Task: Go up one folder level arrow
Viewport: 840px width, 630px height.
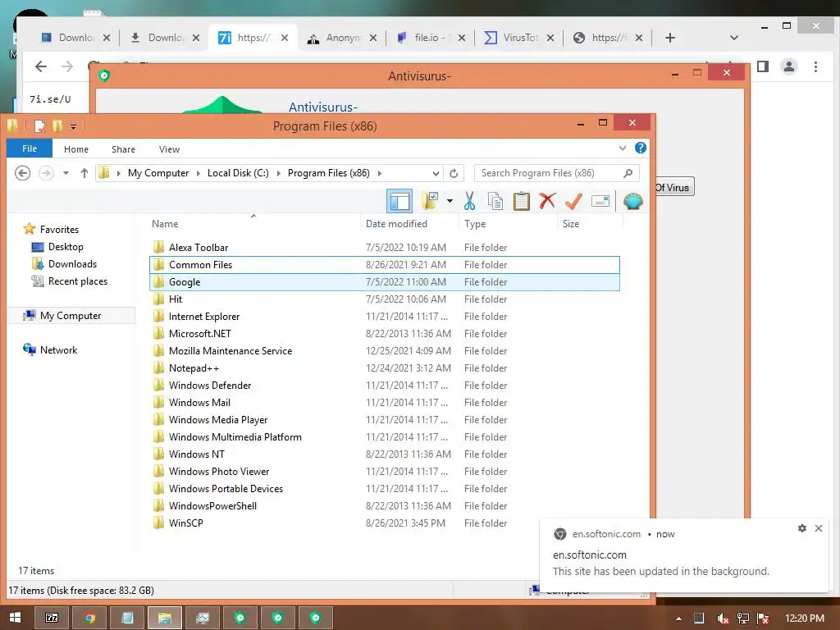Action: click(x=84, y=173)
